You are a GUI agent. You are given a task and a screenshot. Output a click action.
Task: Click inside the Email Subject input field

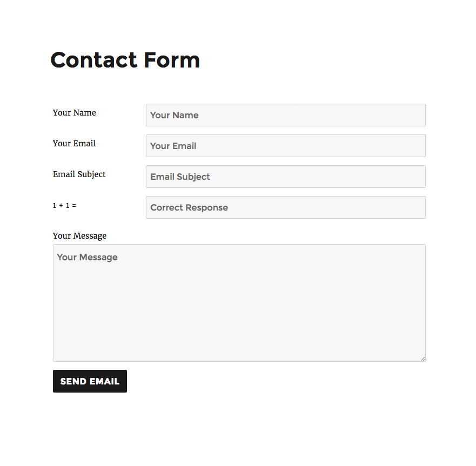pos(285,177)
